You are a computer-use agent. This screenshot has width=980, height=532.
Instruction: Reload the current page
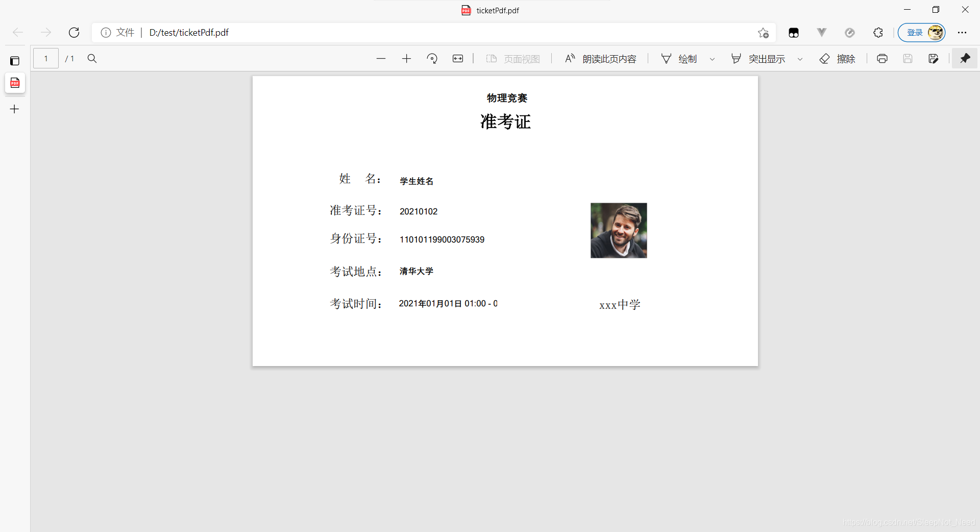(73, 32)
